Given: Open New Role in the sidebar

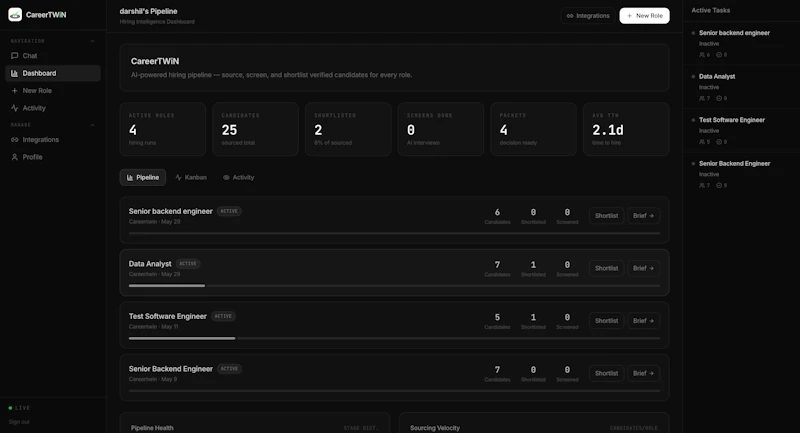Looking at the screenshot, I should tap(53, 90).
